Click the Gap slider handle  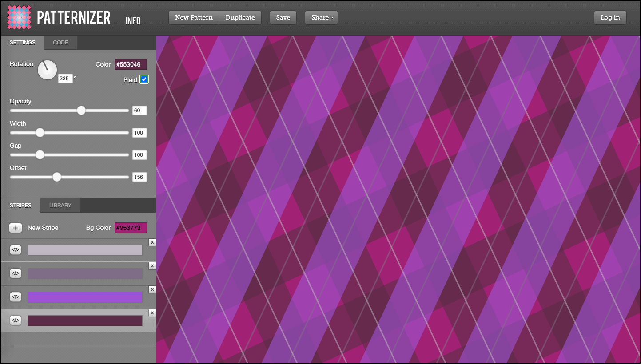[x=40, y=155]
